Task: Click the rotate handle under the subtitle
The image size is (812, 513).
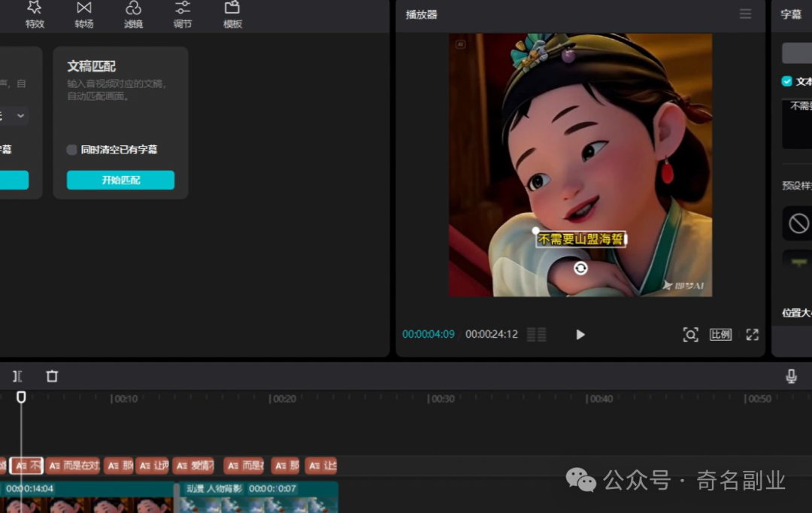Action: click(x=580, y=268)
